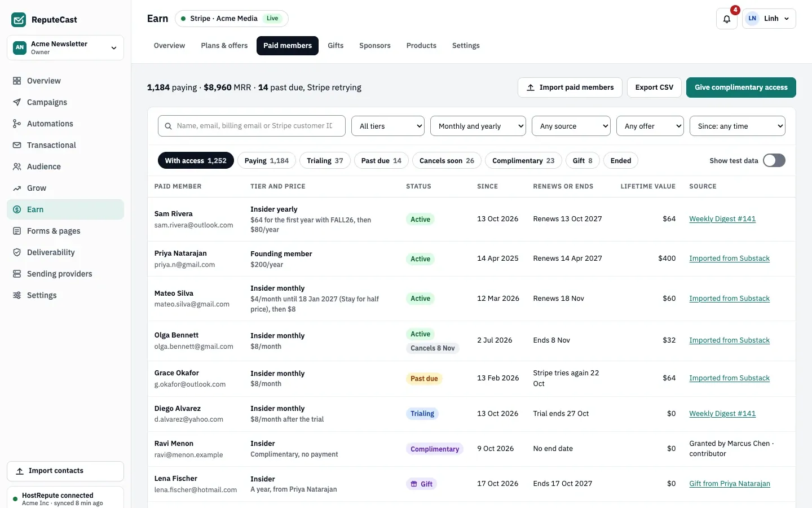Toggle the Show test data switch
Viewport: 812px width, 508px height.
point(774,161)
